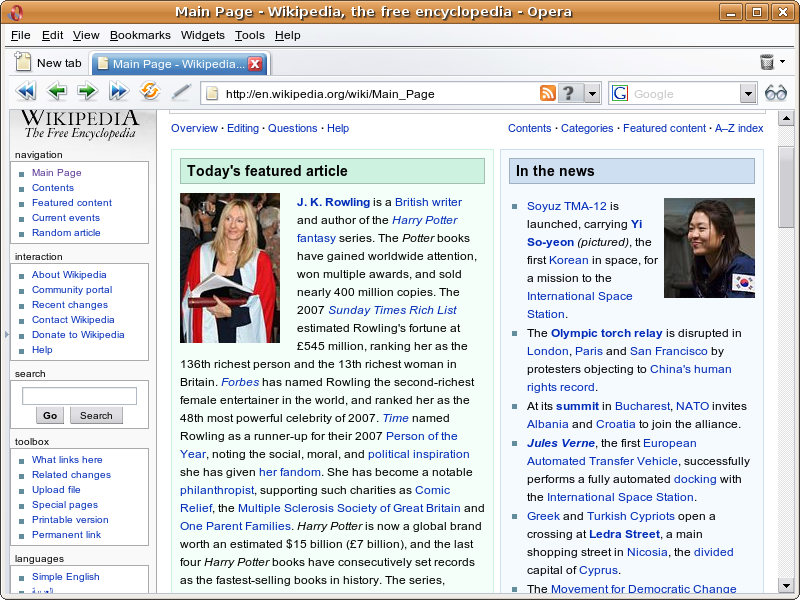800x600 pixels.
Task: Click the Wikipedia sidebar search field
Action: 79,396
